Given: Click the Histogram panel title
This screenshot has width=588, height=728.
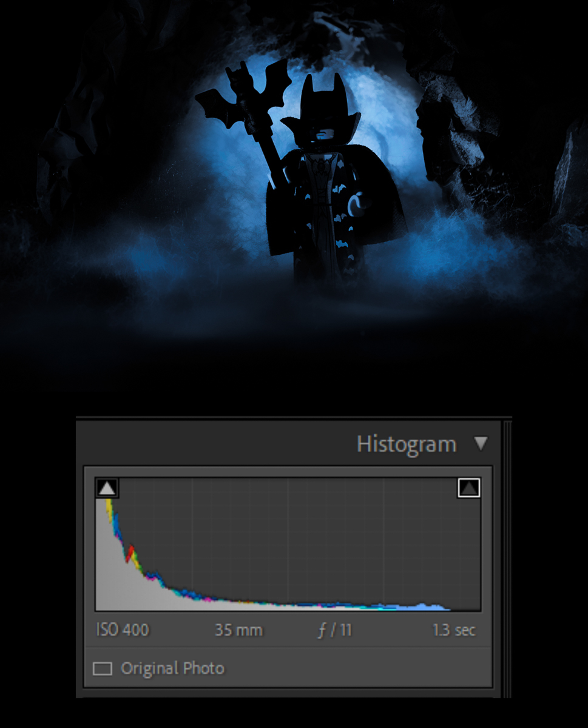Looking at the screenshot, I should click(406, 444).
